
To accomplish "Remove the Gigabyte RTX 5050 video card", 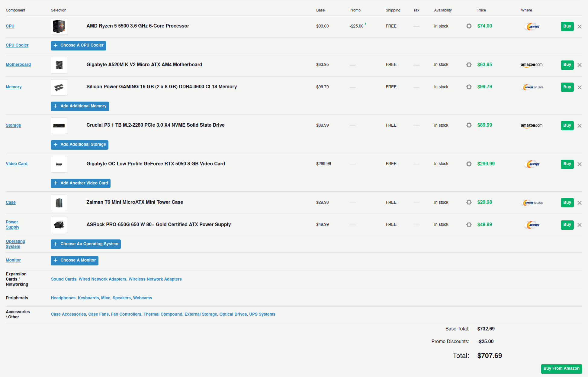I will pyautogui.click(x=580, y=164).
